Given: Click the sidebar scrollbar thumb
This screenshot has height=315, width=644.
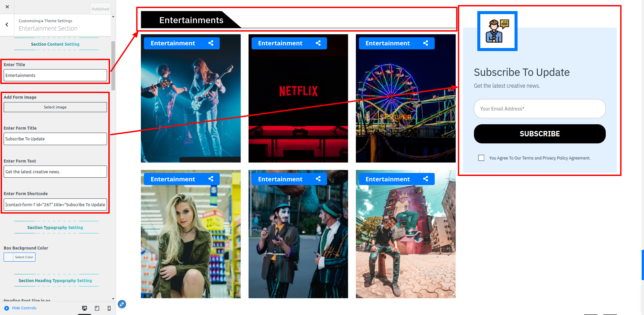Looking at the screenshot, I should 113,66.
